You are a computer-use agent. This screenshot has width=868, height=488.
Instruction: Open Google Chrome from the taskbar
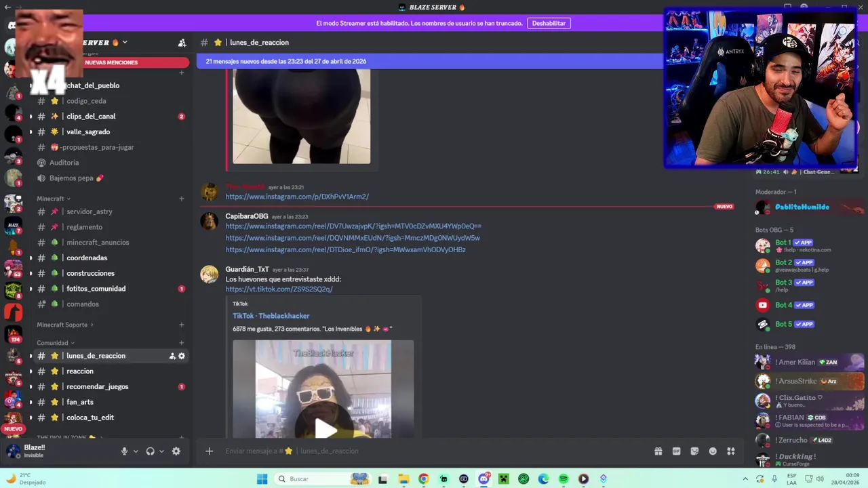click(423, 479)
